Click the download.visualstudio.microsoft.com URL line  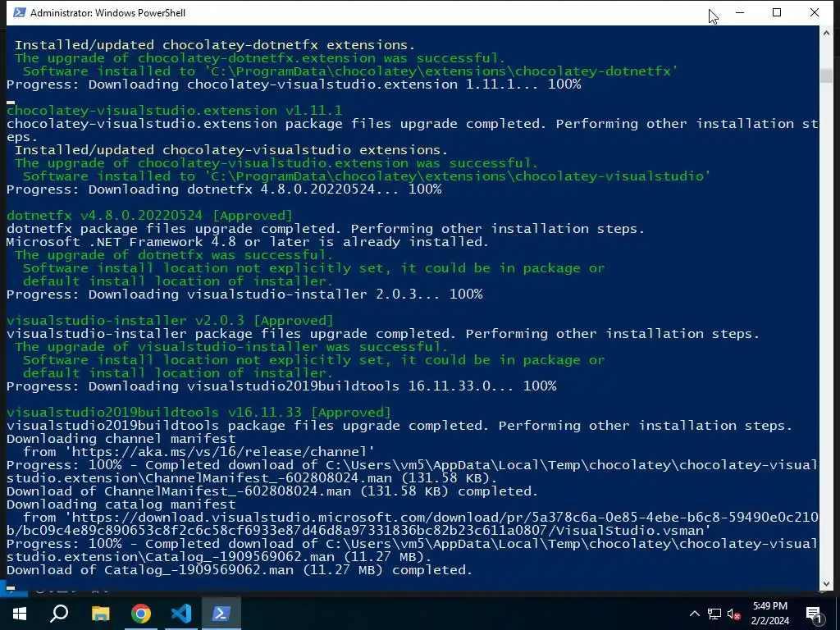[413, 524]
